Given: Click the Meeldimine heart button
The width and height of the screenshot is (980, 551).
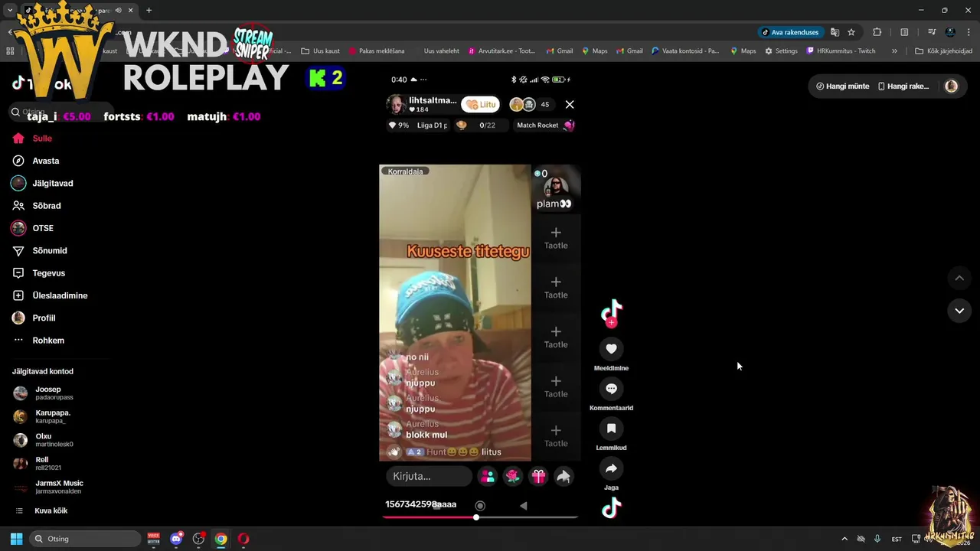Looking at the screenshot, I should [611, 349].
